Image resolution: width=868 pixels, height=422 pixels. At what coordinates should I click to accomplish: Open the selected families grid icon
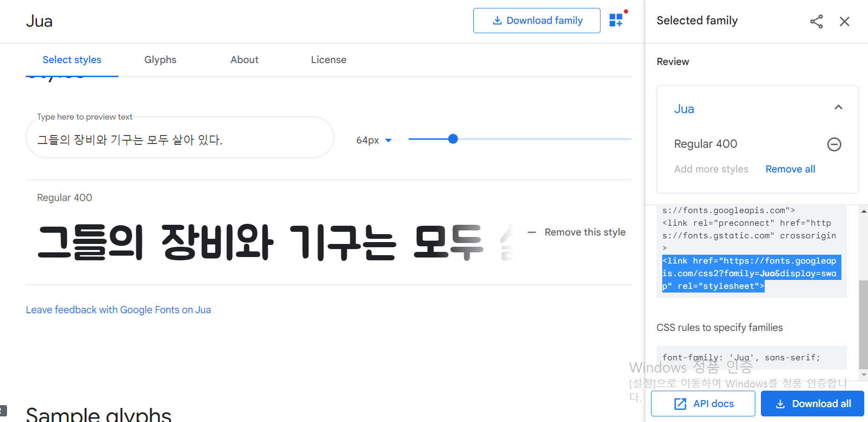[616, 20]
